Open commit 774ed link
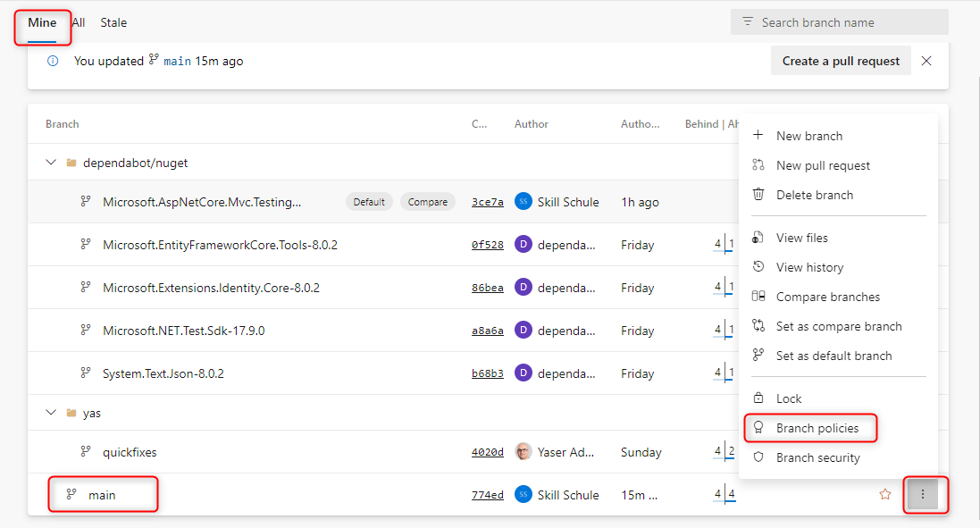 [x=488, y=495]
